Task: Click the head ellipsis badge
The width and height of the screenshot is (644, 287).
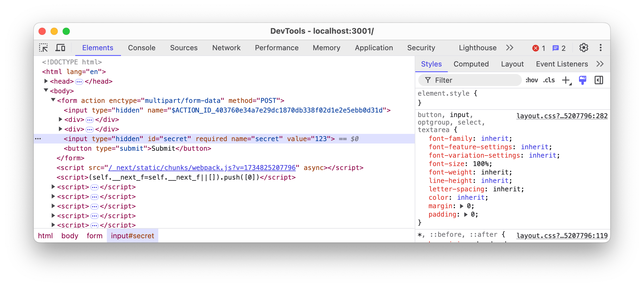Action: click(x=79, y=82)
